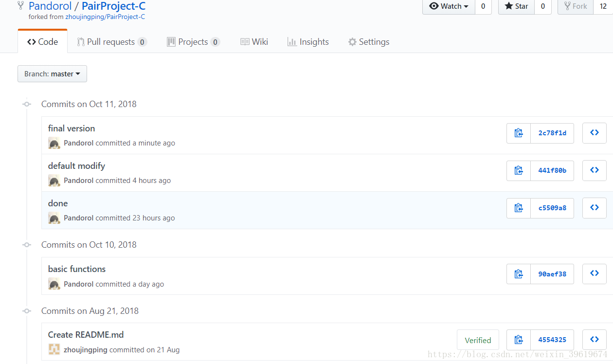The image size is (613, 364).
Task: Open repository Settings tab
Action: click(369, 42)
